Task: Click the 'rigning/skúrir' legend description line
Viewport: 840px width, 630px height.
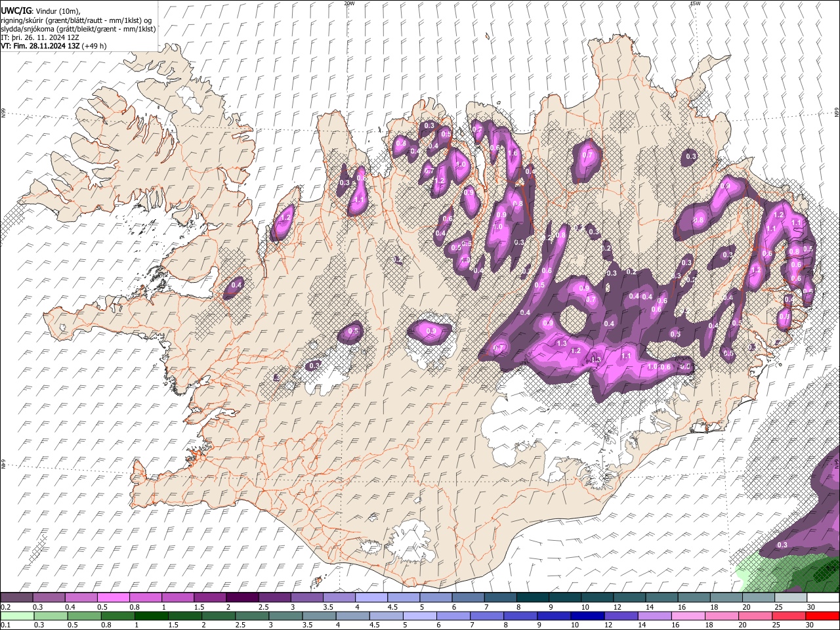Action: (76, 20)
